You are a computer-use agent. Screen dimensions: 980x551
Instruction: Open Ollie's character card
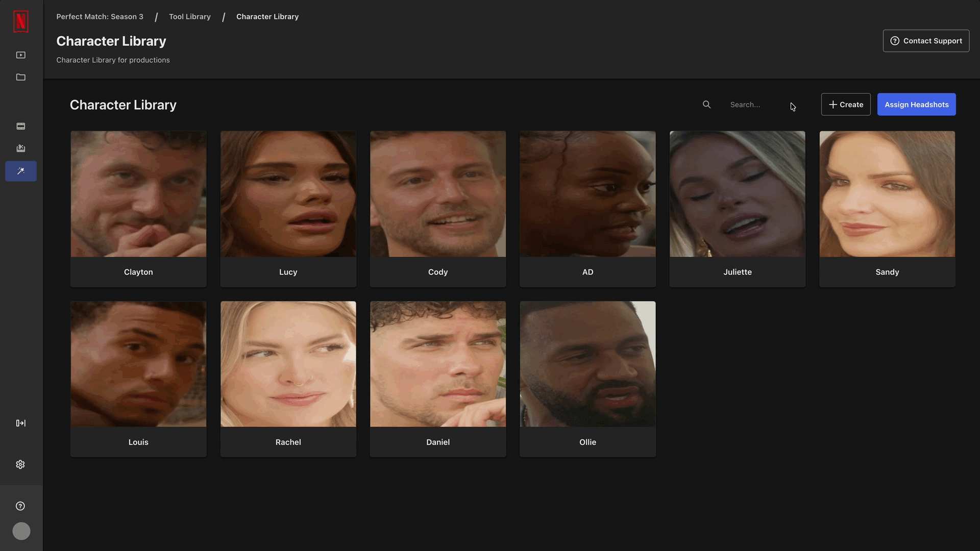[x=587, y=379]
